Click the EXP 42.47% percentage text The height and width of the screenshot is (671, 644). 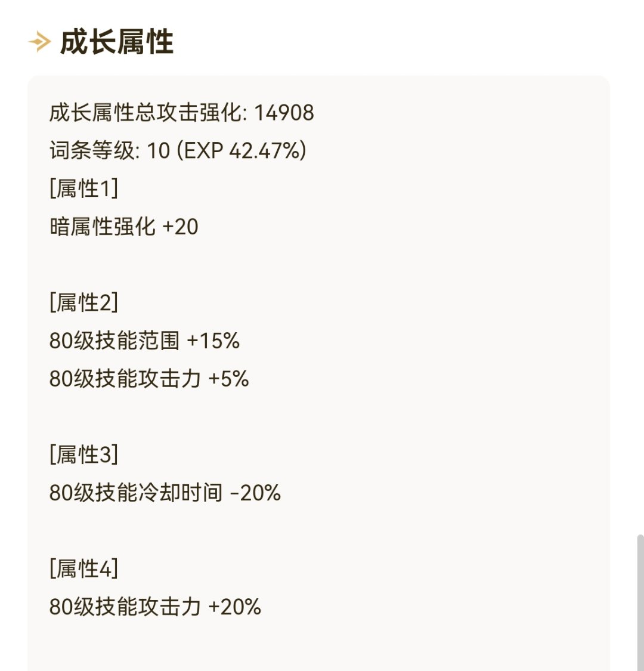(x=241, y=151)
